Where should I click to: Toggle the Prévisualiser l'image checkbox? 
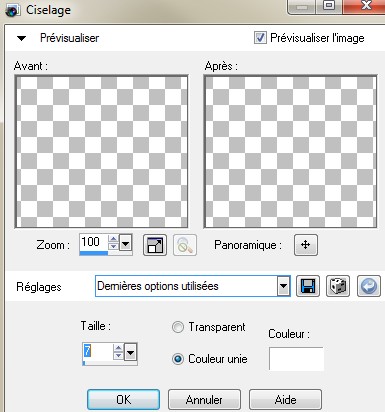point(260,38)
